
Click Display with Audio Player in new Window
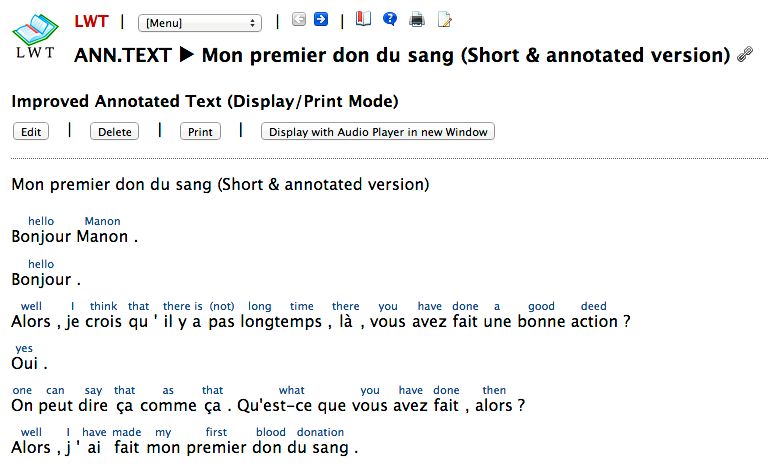coord(378,132)
